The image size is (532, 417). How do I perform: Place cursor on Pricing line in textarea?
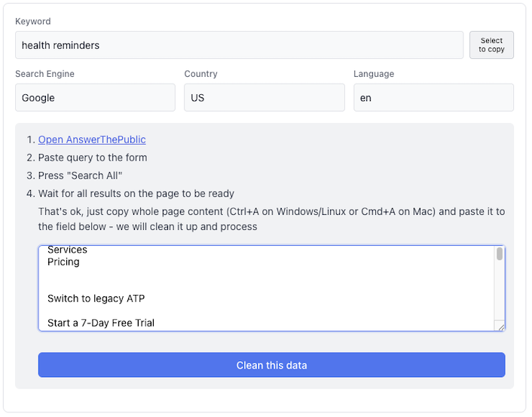[x=63, y=262]
